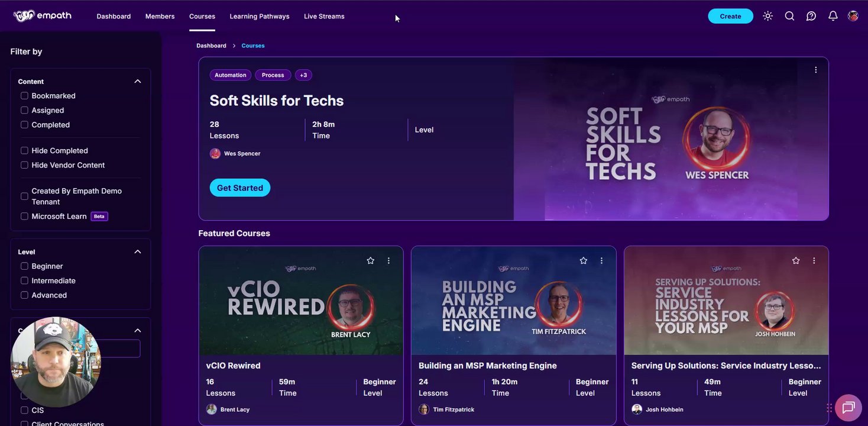868x426 pixels.
Task: Bookmark Building an MSP Marketing Engine star
Action: click(584, 260)
